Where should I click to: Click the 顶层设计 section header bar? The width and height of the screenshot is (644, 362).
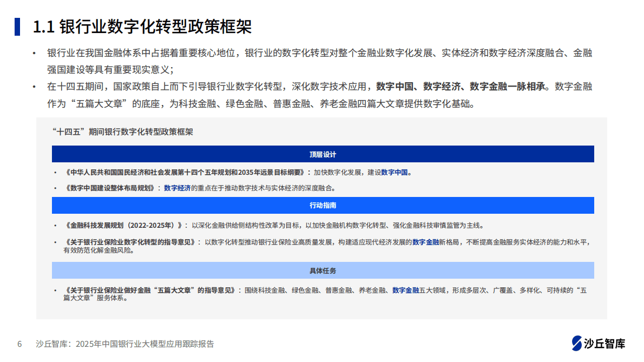[x=323, y=154]
